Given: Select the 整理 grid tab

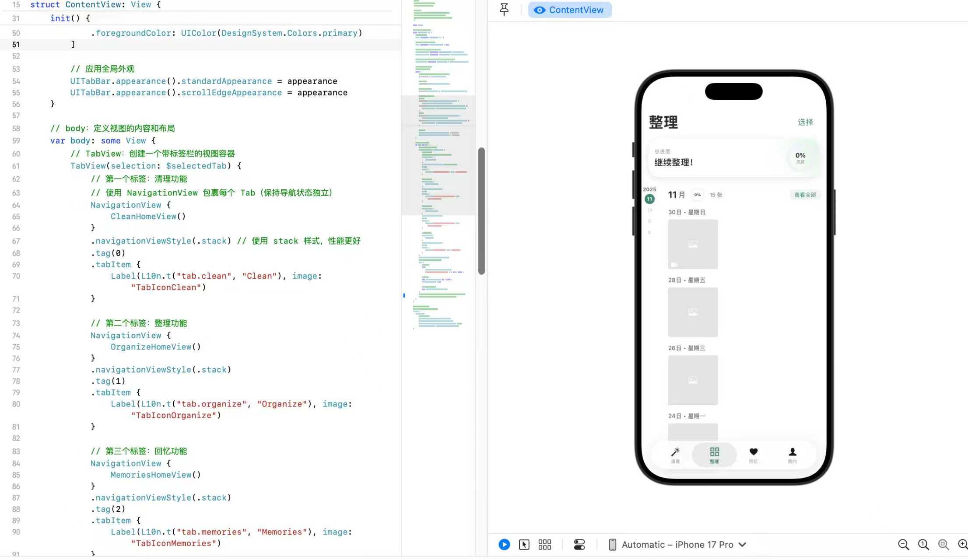Looking at the screenshot, I should tap(714, 455).
